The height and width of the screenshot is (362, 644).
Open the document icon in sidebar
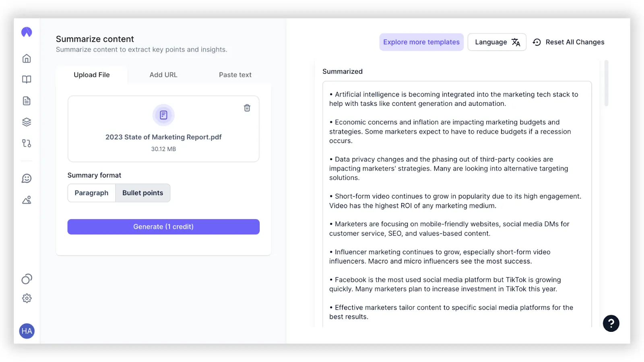pos(27,101)
